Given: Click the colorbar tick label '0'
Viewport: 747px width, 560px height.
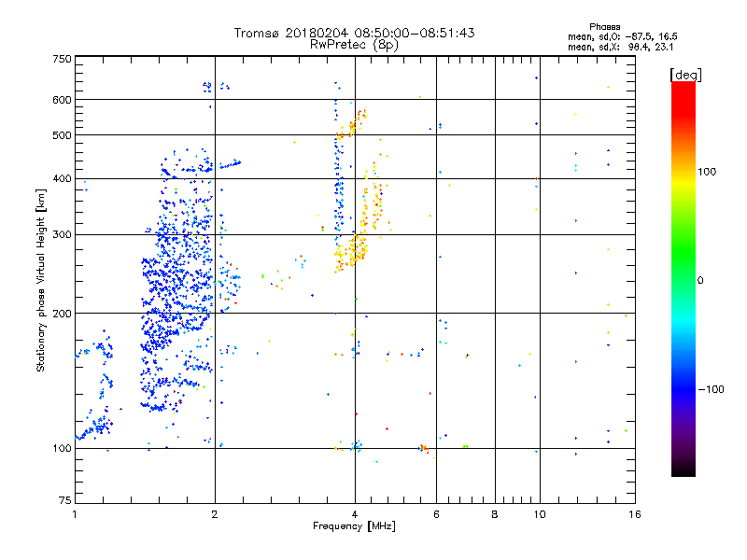Looking at the screenshot, I should [700, 280].
